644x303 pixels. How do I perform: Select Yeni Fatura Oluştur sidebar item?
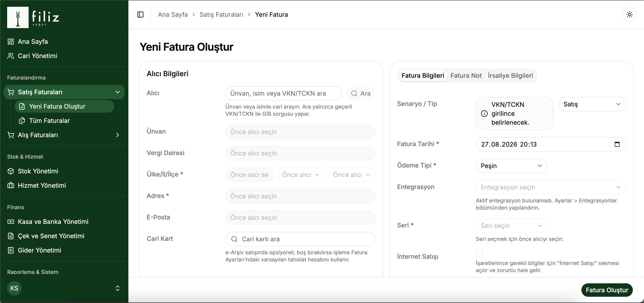(64, 106)
